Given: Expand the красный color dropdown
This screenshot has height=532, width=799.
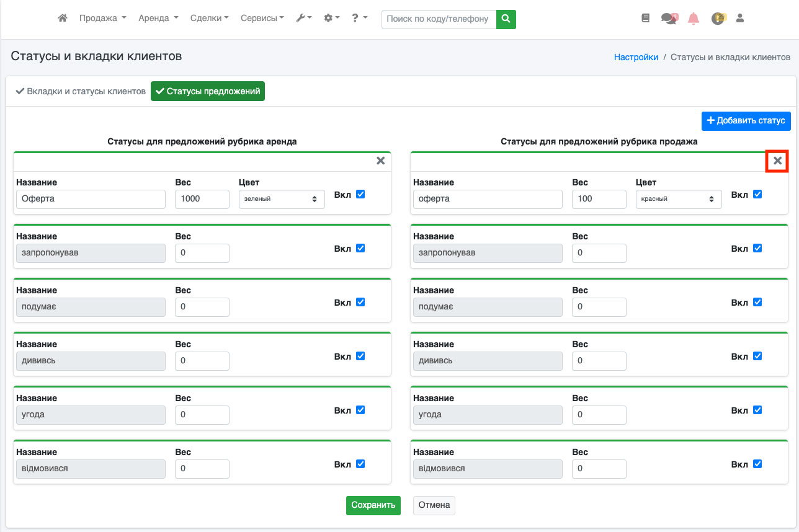Looking at the screenshot, I should point(679,199).
